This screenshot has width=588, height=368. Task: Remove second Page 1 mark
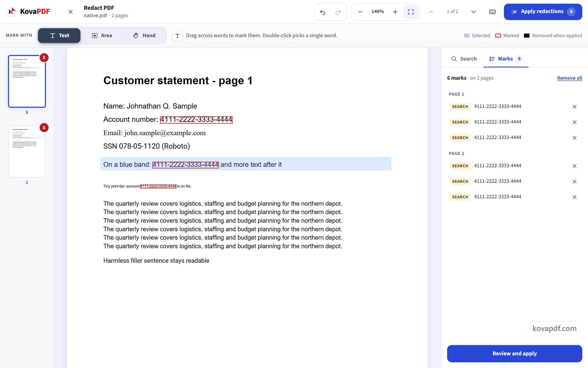(574, 122)
